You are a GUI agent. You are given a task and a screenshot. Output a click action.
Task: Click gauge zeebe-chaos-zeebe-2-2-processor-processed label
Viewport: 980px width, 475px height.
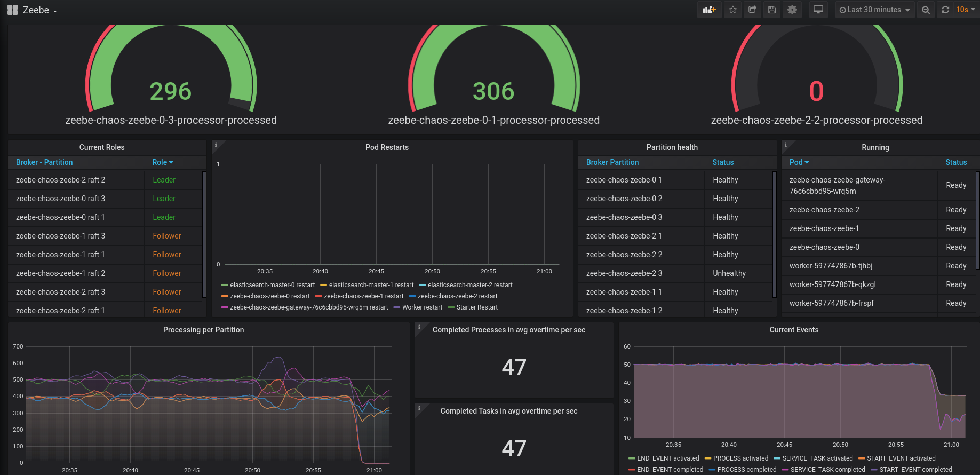point(816,120)
